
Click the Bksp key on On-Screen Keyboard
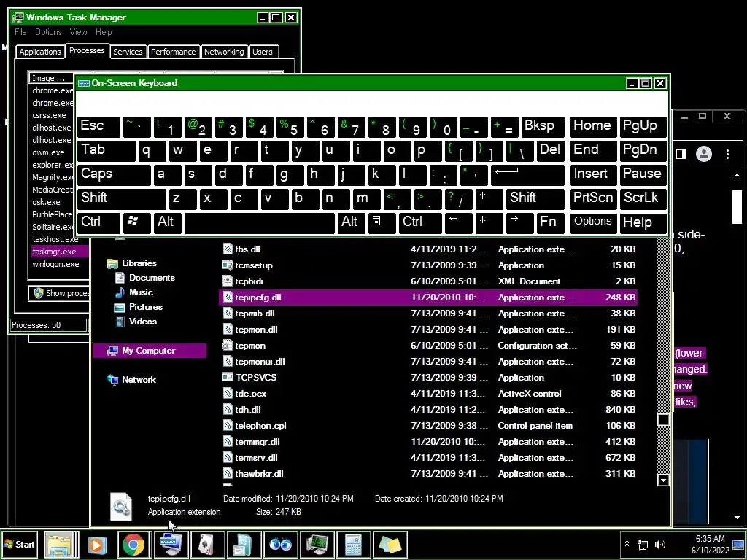pyautogui.click(x=543, y=127)
